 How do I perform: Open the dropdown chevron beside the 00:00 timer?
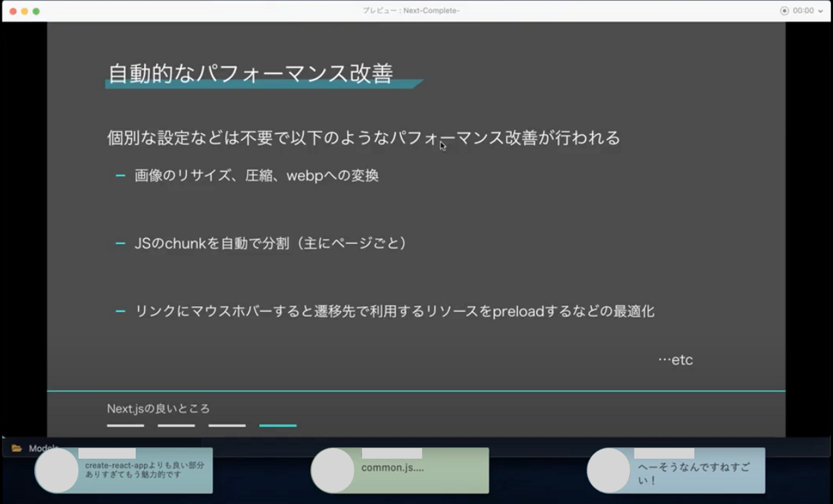(820, 11)
